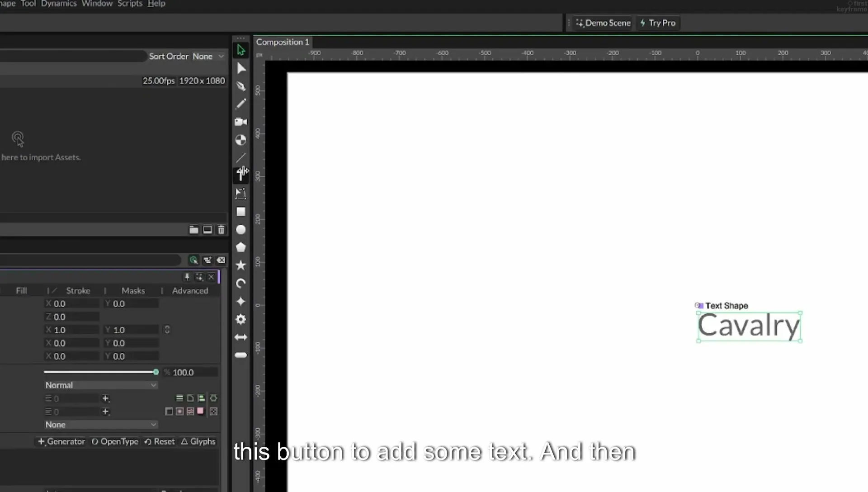Select the green Select tool arrow
The width and height of the screenshot is (868, 492).
pos(241,50)
